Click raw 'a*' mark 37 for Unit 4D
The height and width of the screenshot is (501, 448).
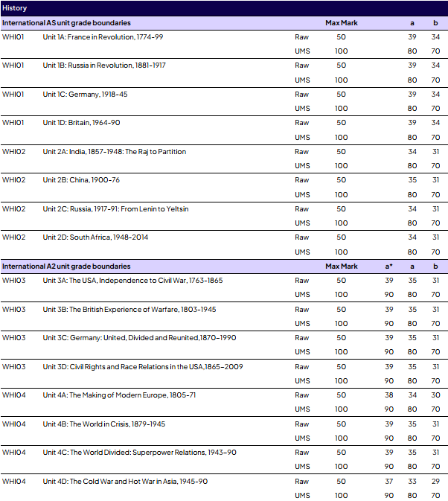(x=388, y=482)
